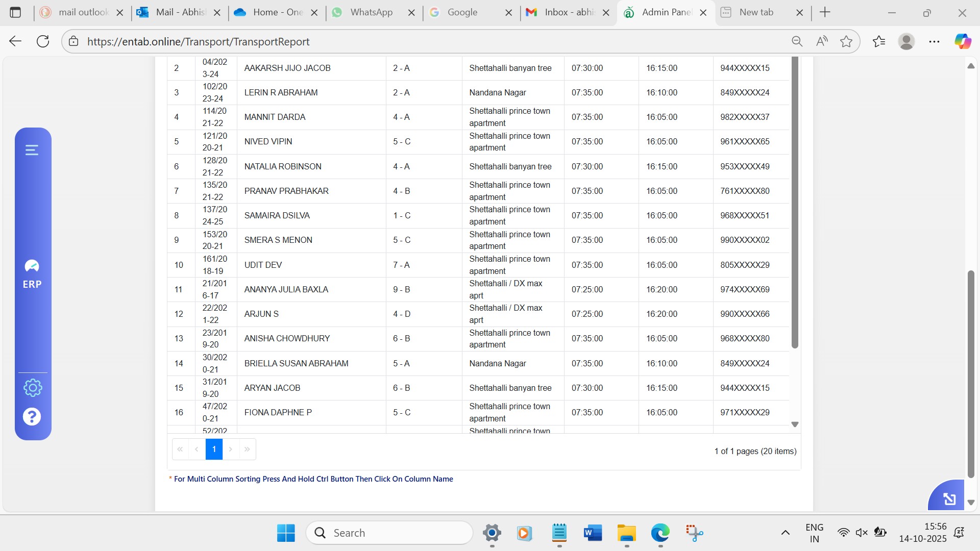Open Microsoft Word from taskbar

pyautogui.click(x=593, y=533)
